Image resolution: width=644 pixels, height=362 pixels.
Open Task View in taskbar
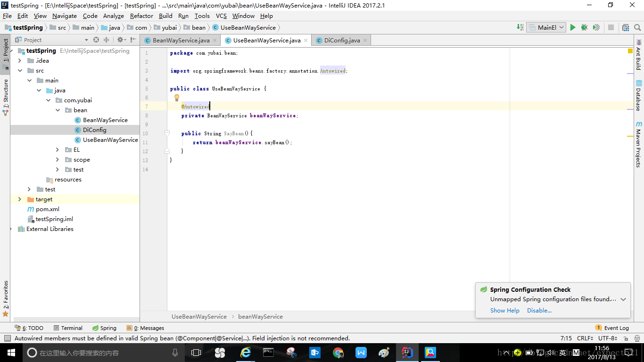pos(196,353)
